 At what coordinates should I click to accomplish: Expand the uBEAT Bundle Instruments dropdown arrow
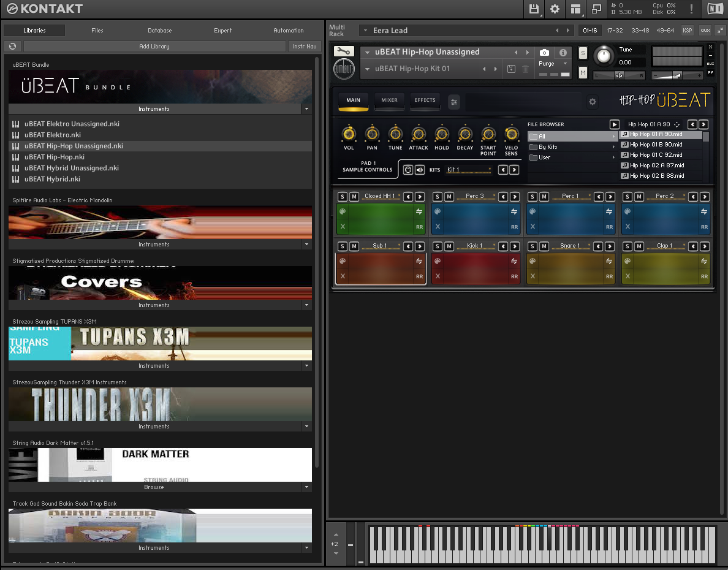coord(306,108)
